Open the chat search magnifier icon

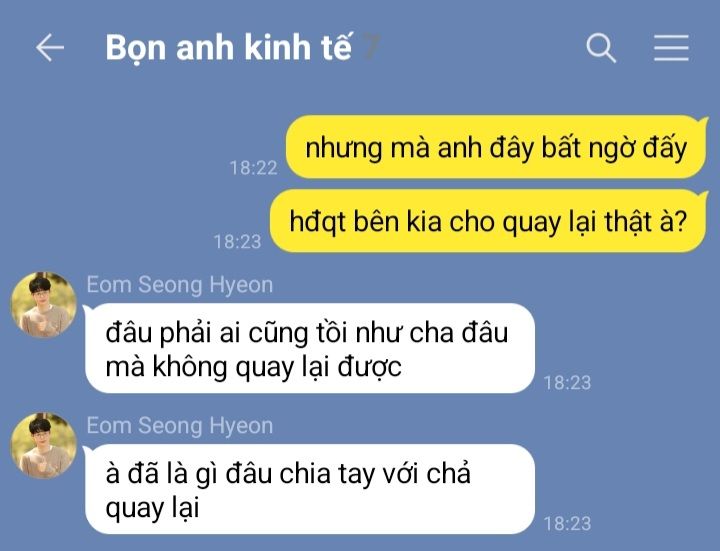click(601, 47)
